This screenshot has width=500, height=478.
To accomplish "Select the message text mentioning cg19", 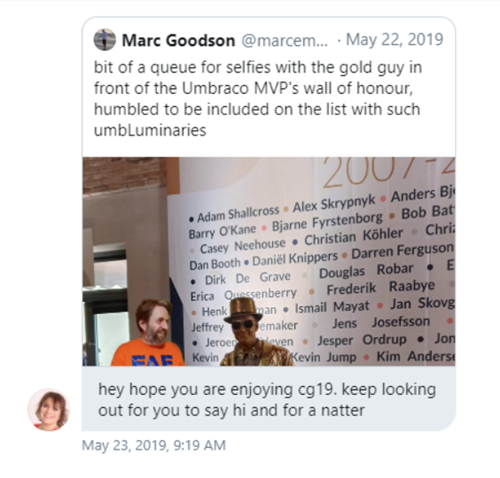I will (x=267, y=400).
